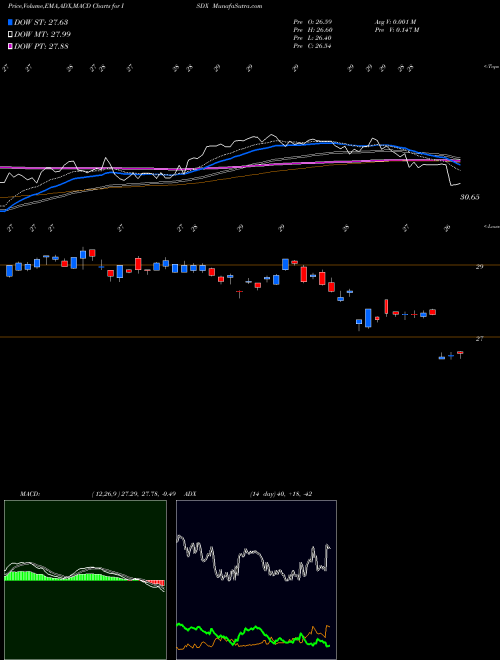
Task: Click the 'Avg V: 0.001 M' value
Action: point(395,21)
